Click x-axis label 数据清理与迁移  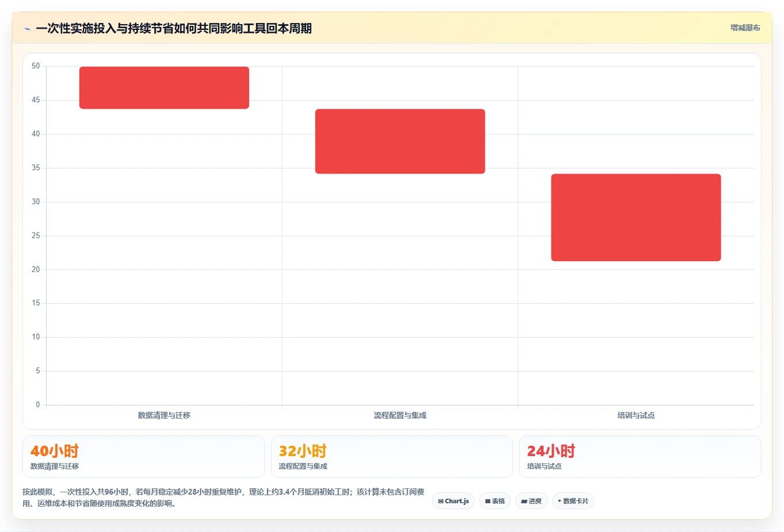pos(164,415)
